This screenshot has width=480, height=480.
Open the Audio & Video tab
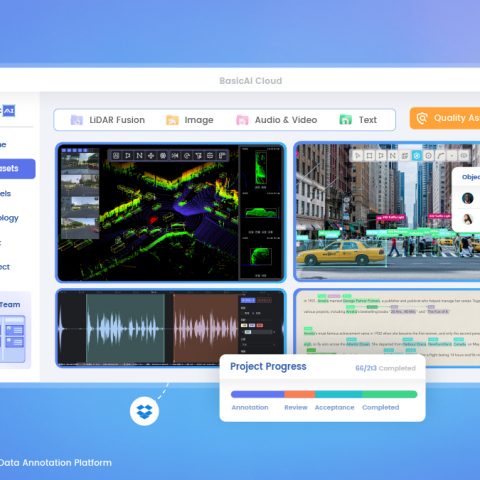[x=277, y=120]
